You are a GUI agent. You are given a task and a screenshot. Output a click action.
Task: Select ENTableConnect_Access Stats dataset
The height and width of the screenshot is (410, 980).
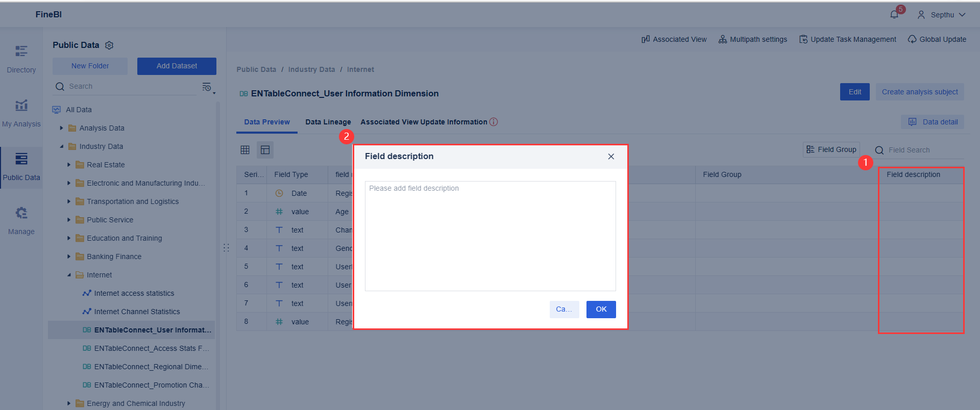152,348
